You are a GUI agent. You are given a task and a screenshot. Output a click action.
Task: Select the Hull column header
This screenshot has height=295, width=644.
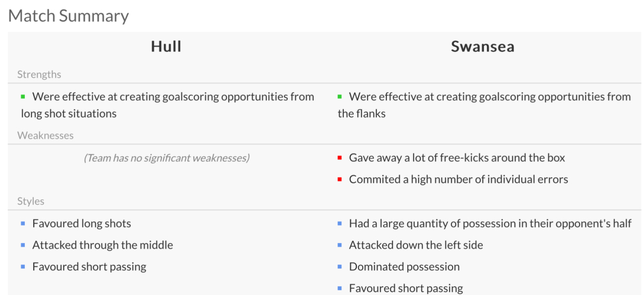pos(166,47)
